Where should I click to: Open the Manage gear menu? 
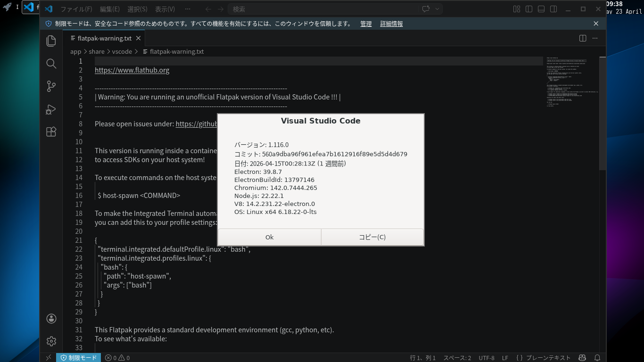(x=51, y=341)
